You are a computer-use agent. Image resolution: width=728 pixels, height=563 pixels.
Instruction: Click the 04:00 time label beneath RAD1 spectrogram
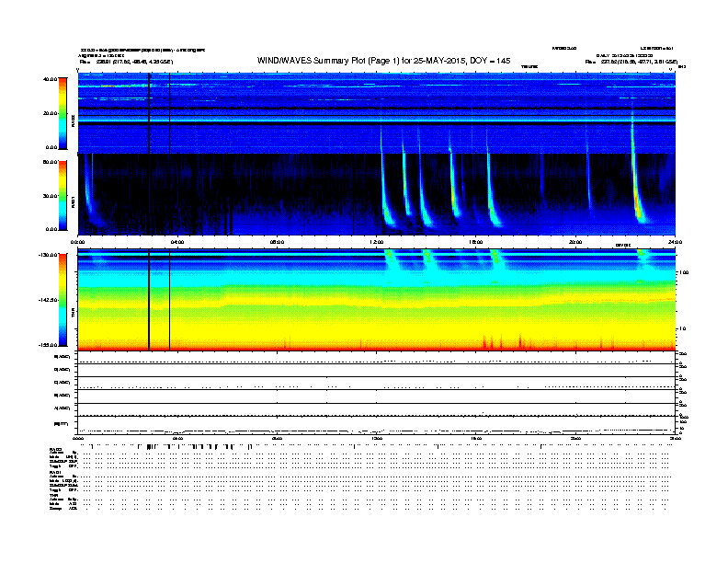coord(177,242)
